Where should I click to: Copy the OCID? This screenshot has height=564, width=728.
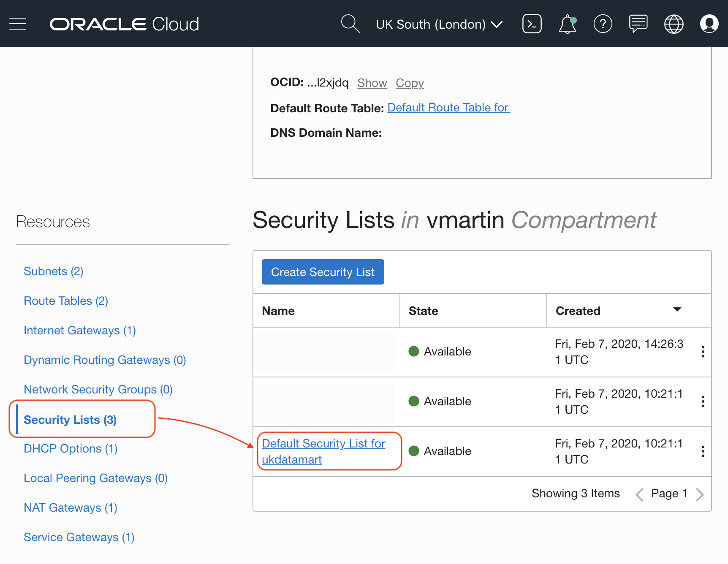(x=410, y=83)
